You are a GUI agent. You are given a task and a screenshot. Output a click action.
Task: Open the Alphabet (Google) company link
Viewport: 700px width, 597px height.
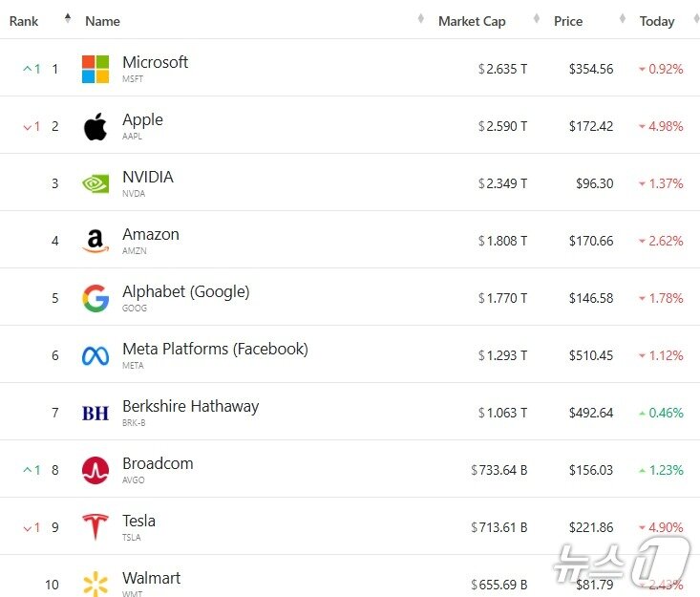click(x=186, y=291)
